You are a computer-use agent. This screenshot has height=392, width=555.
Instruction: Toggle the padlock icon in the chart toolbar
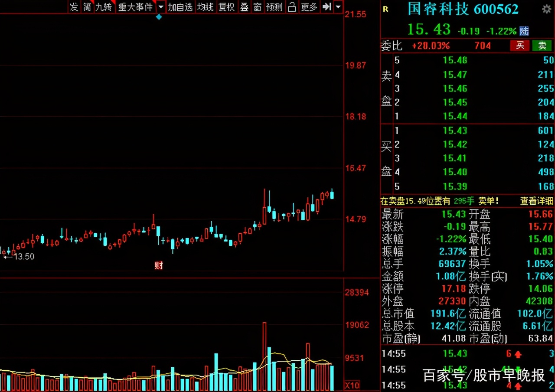pos(292,7)
